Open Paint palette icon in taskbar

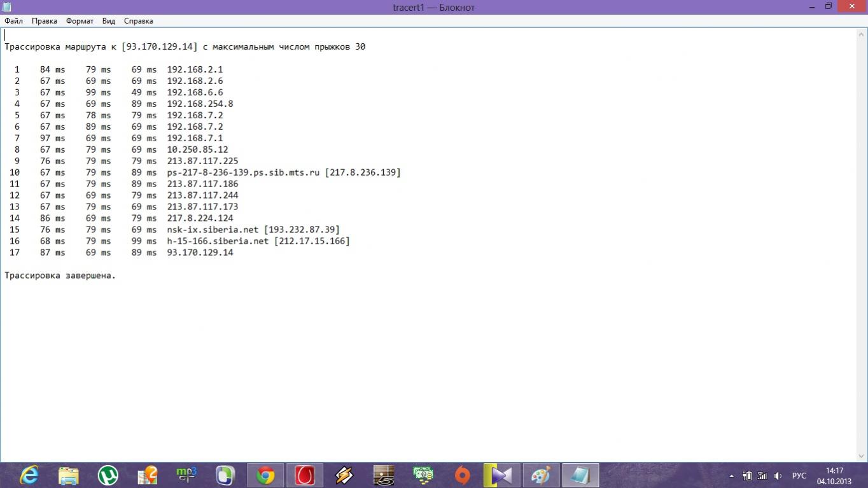541,475
